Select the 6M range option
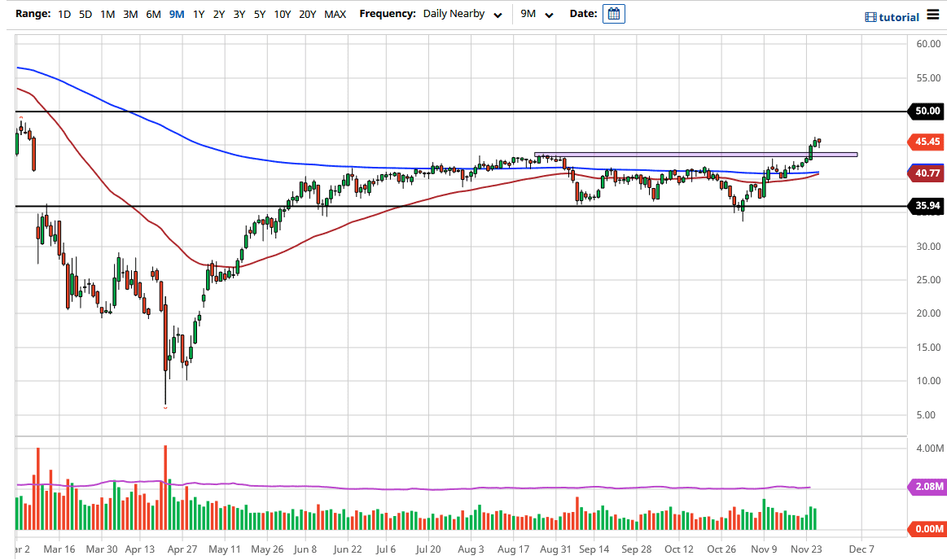 point(153,14)
